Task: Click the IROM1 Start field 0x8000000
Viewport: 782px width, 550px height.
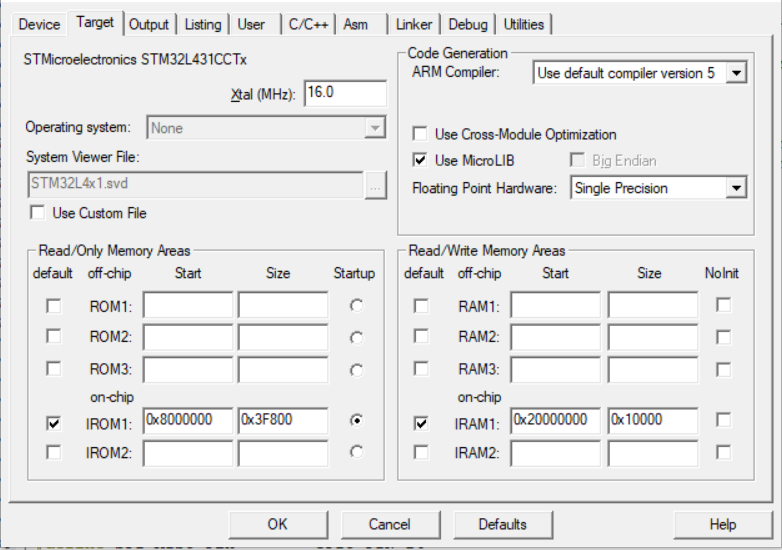Action: tap(188, 420)
